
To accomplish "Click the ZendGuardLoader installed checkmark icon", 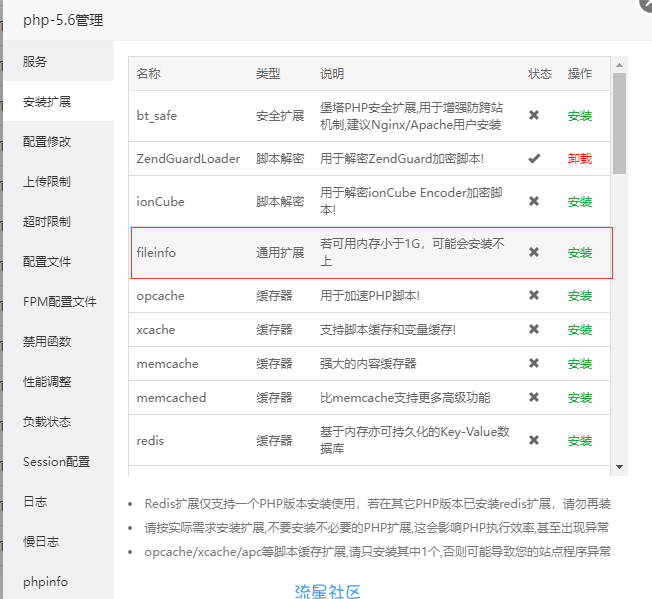I will (534, 158).
